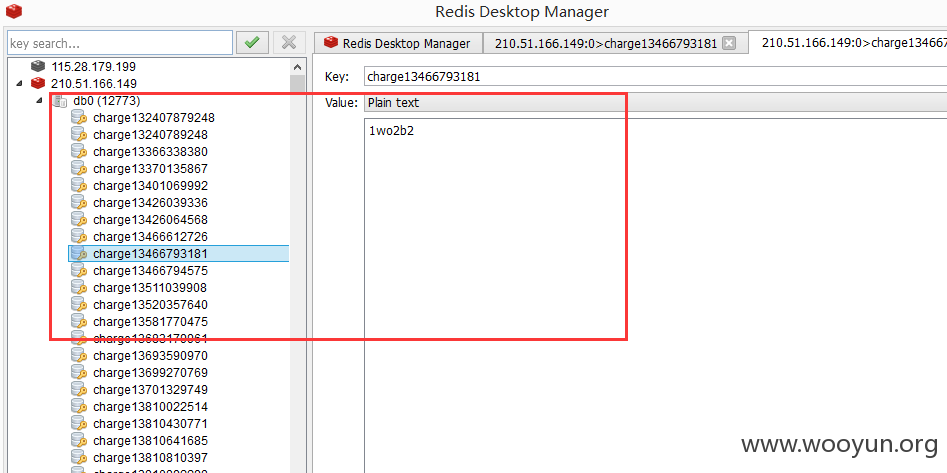The image size is (947, 473).
Task: Click key icon of charge13370135867
Action: tap(79, 168)
